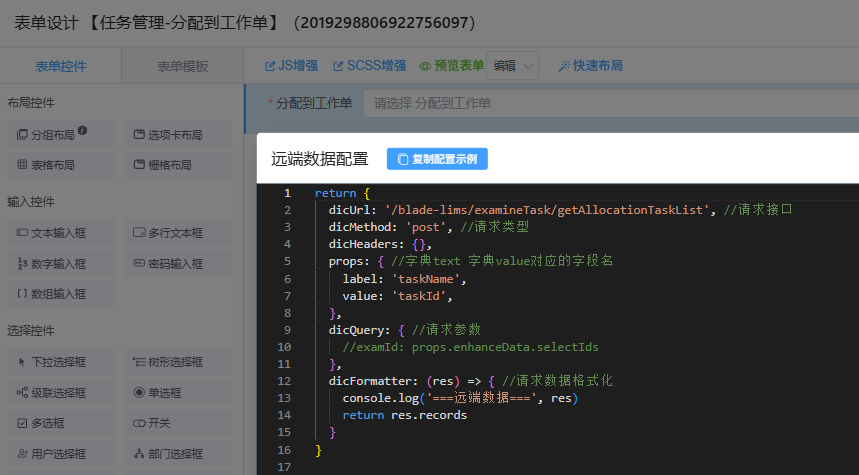The width and height of the screenshot is (859, 475).
Task: Switch to the 表单控件 tab
Action: pos(61,67)
